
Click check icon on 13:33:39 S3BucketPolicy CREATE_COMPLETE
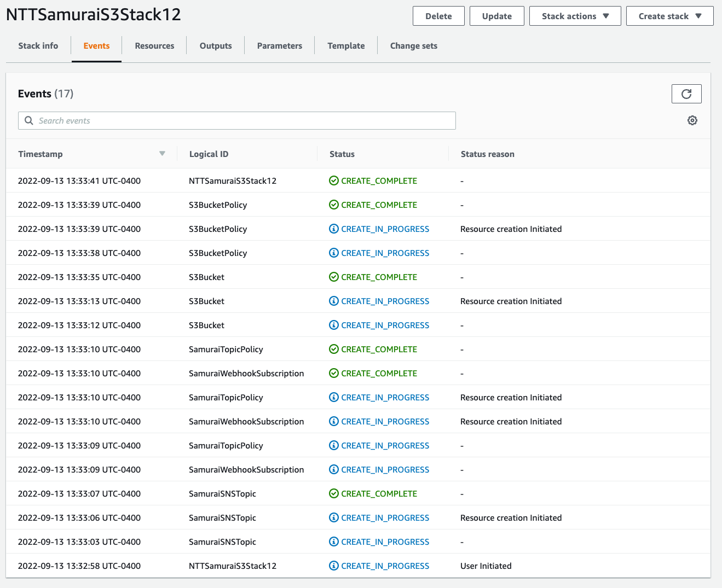[333, 205]
